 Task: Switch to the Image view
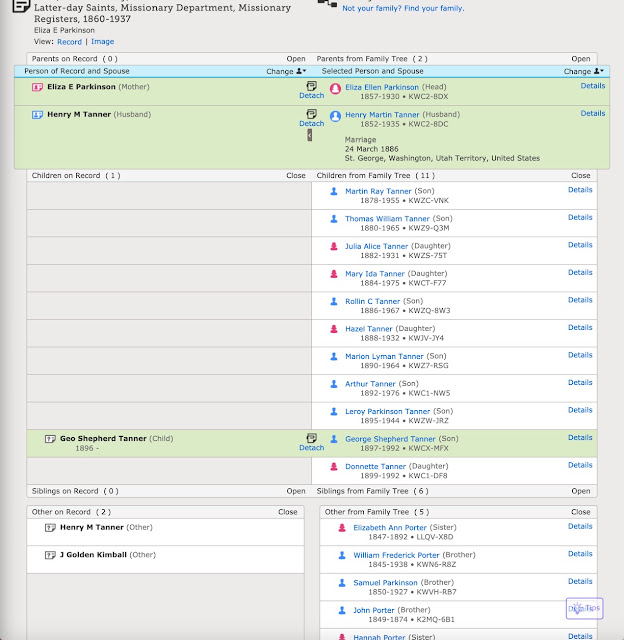pyautogui.click(x=102, y=42)
